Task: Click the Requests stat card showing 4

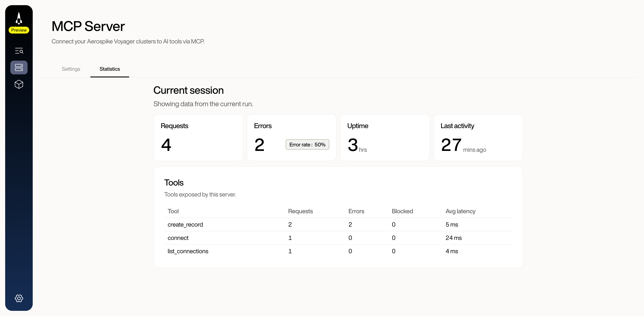Action: pyautogui.click(x=198, y=138)
